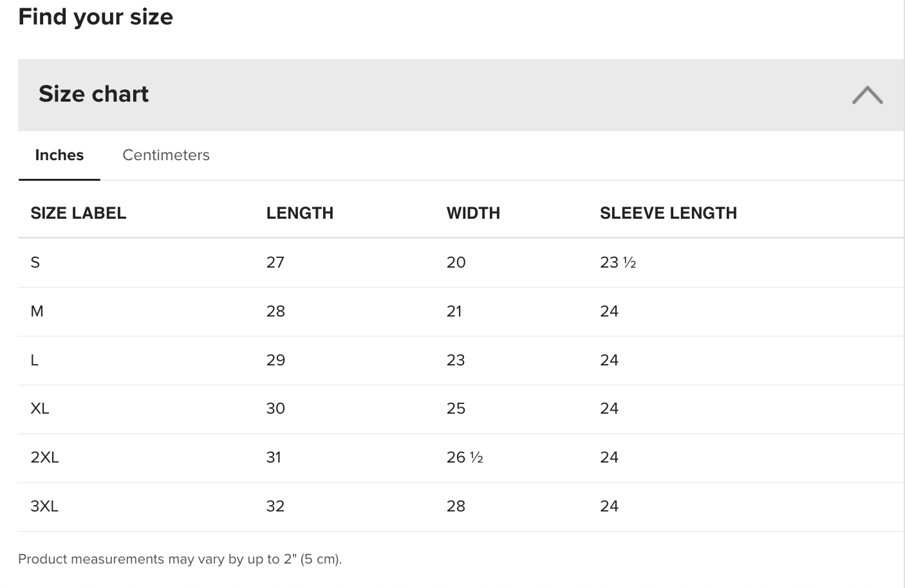The height and width of the screenshot is (588, 905).
Task: Click the Size chart header title
Action: [x=93, y=94]
